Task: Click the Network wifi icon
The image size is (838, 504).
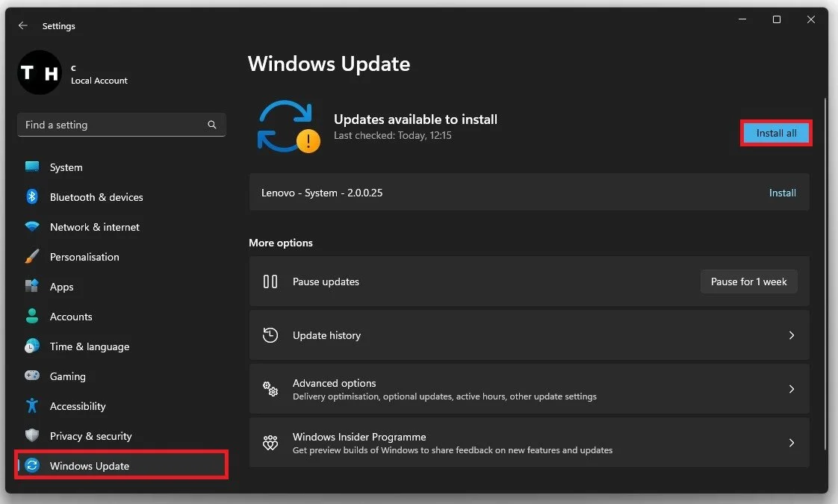Action: [x=32, y=226]
